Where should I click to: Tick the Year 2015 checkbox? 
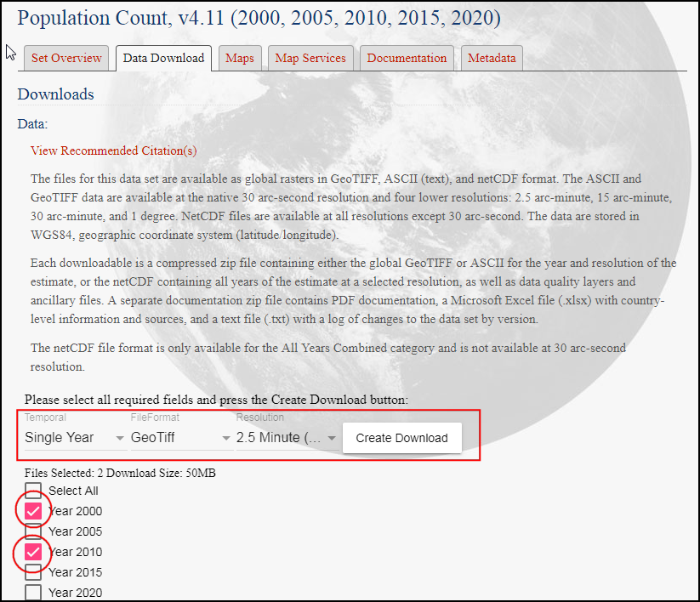coord(33,572)
